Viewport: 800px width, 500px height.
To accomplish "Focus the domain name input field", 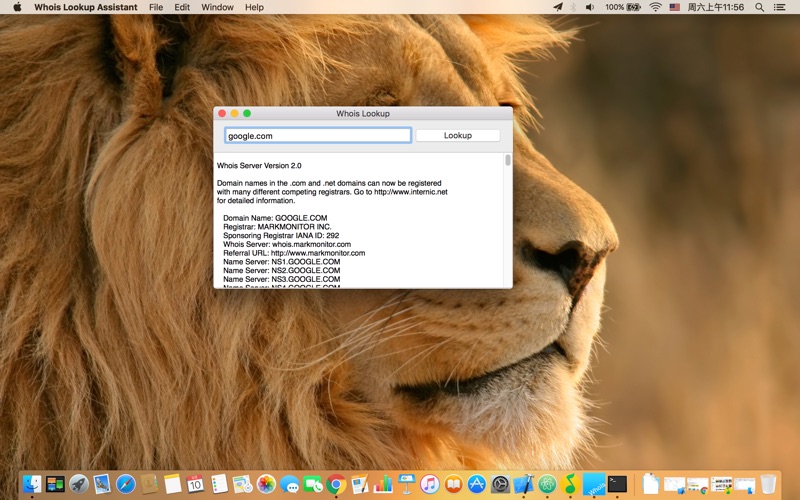I will (318, 135).
